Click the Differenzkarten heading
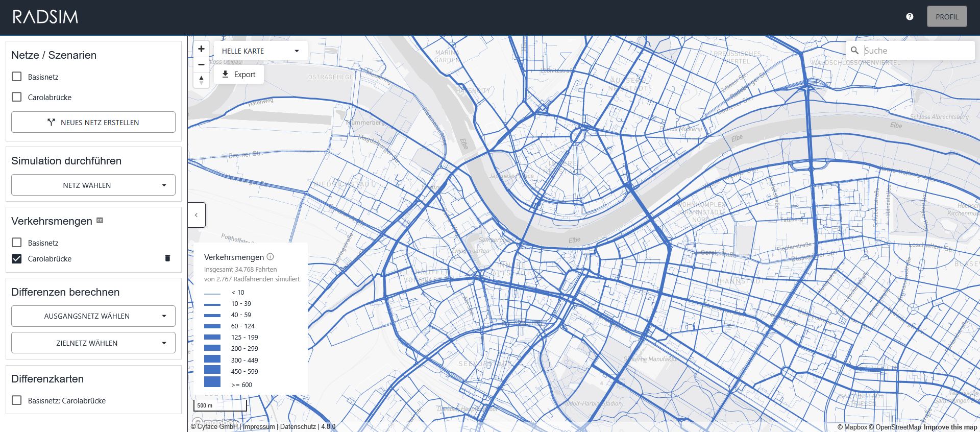 47,379
